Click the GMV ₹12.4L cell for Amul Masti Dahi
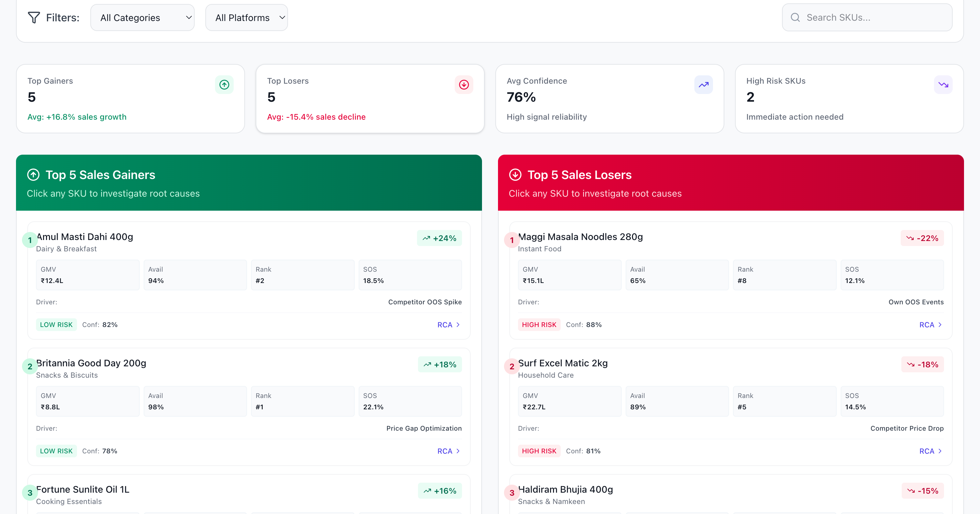Image resolution: width=980 pixels, height=514 pixels. click(x=87, y=275)
